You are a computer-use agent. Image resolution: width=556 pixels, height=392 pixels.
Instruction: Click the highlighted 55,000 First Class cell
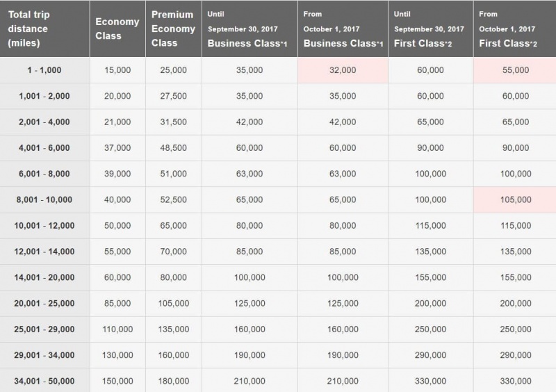(x=515, y=70)
